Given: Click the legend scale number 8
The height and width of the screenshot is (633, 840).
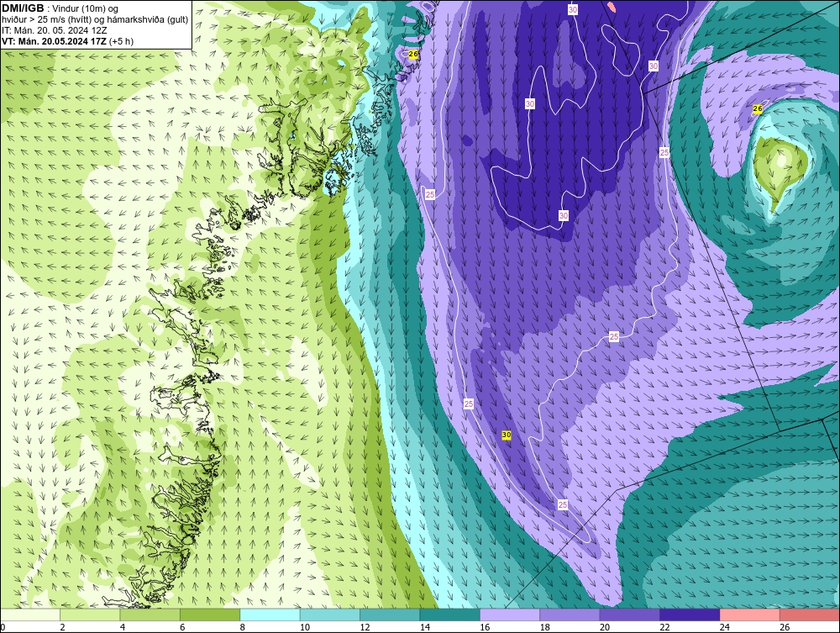Looking at the screenshot, I should pos(243,627).
